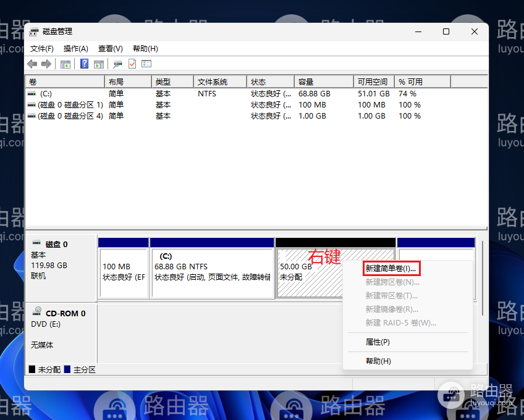Click the 74 % available cell
The height and width of the screenshot is (420, 524).
click(407, 94)
